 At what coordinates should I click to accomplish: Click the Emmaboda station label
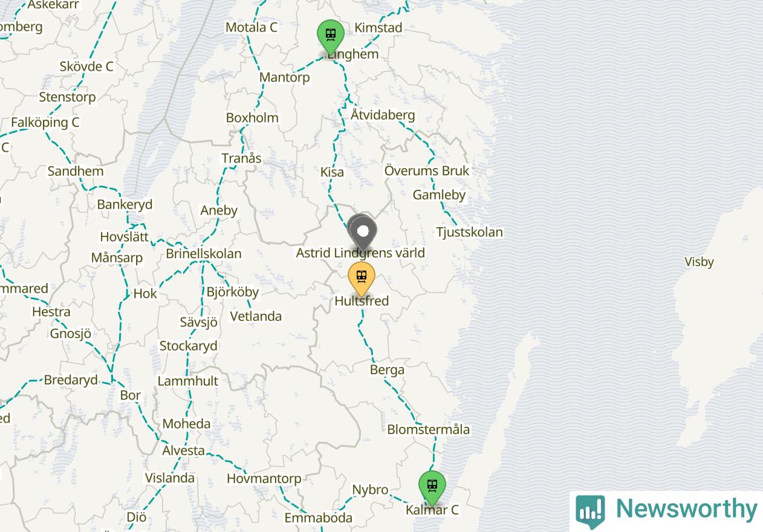pos(318,518)
